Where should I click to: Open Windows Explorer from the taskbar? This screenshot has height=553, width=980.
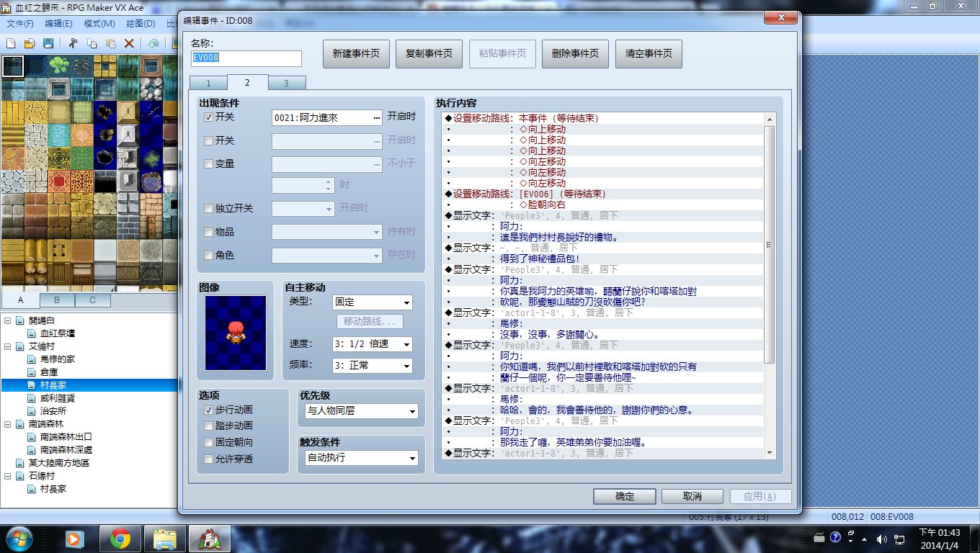tap(165, 538)
